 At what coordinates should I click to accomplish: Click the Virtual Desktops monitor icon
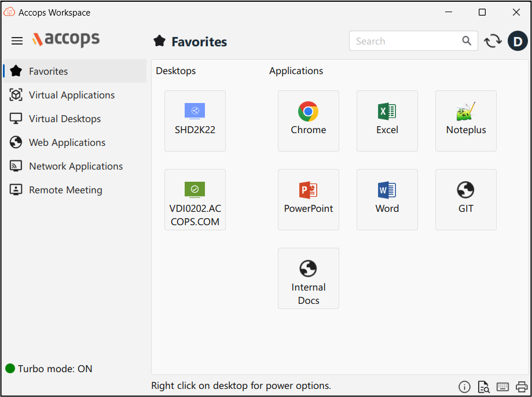(x=16, y=119)
